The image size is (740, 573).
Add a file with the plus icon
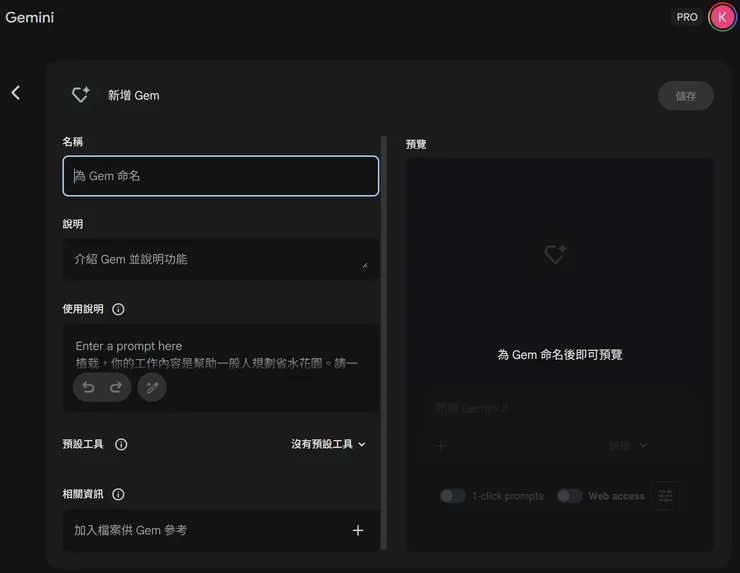click(358, 531)
